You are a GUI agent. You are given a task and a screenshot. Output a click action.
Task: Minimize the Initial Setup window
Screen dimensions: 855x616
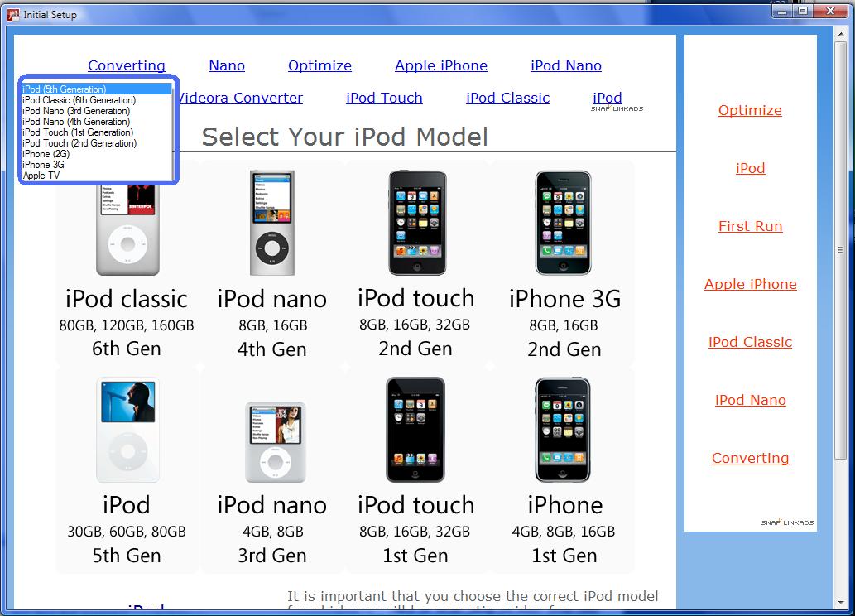pyautogui.click(x=782, y=11)
